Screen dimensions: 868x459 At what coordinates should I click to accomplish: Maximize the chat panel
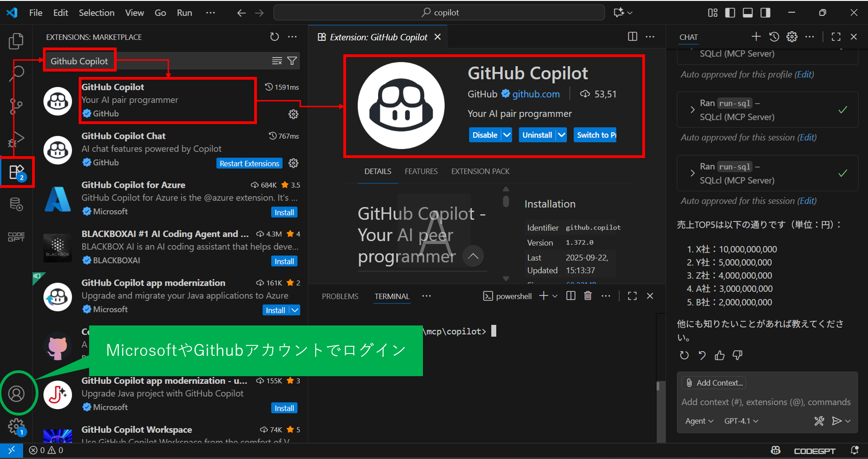click(836, 37)
